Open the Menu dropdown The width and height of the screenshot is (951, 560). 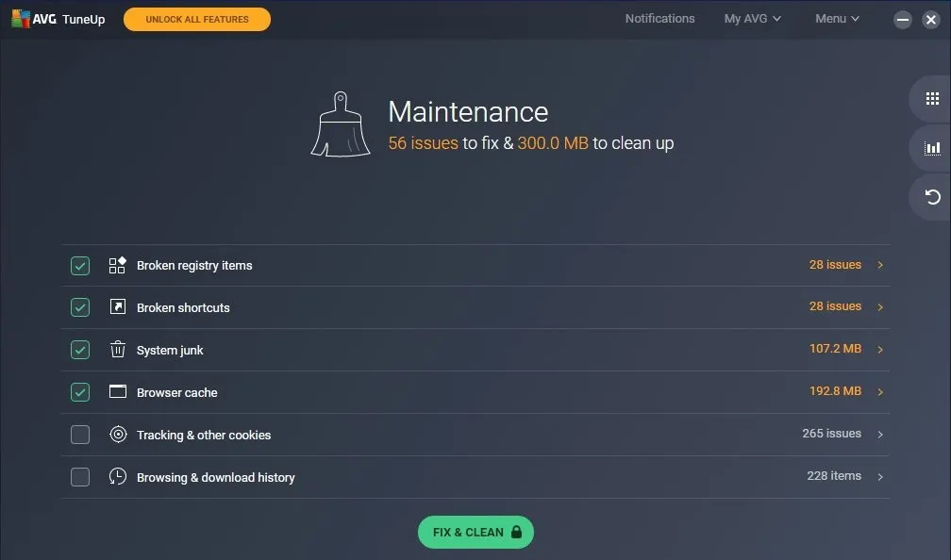836,17
